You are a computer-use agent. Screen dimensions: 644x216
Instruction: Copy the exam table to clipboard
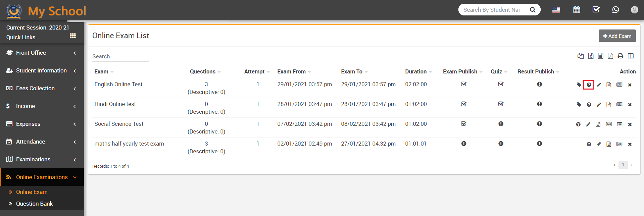(x=581, y=56)
